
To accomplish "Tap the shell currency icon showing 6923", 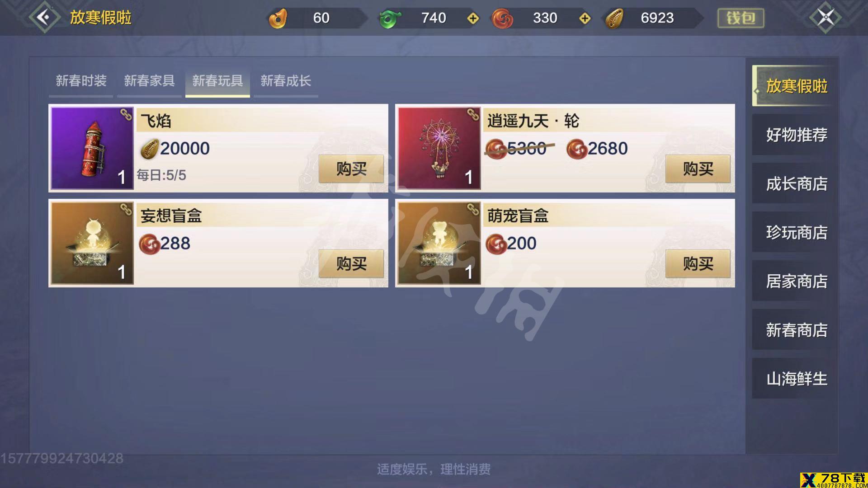I will 614,19.
